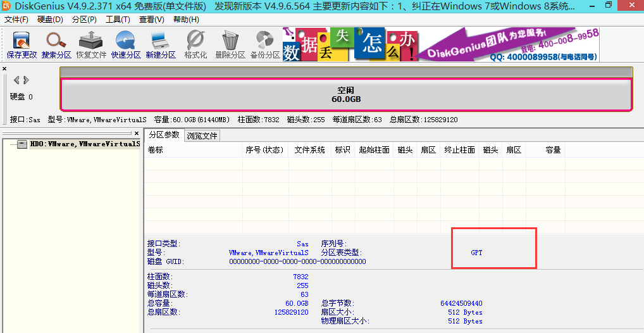Click the disk GUID value of zeros
The height and width of the screenshot is (333, 644).
coord(297,261)
